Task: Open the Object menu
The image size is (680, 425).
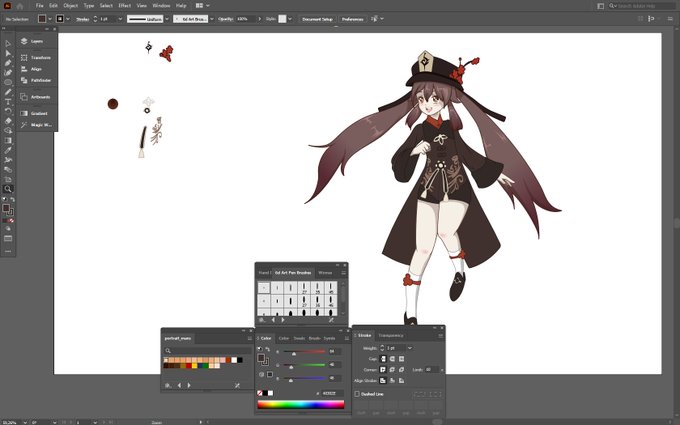Action: click(70, 6)
